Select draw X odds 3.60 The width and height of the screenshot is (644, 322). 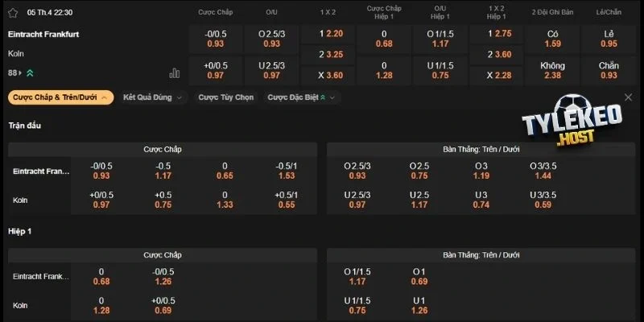tap(332, 74)
